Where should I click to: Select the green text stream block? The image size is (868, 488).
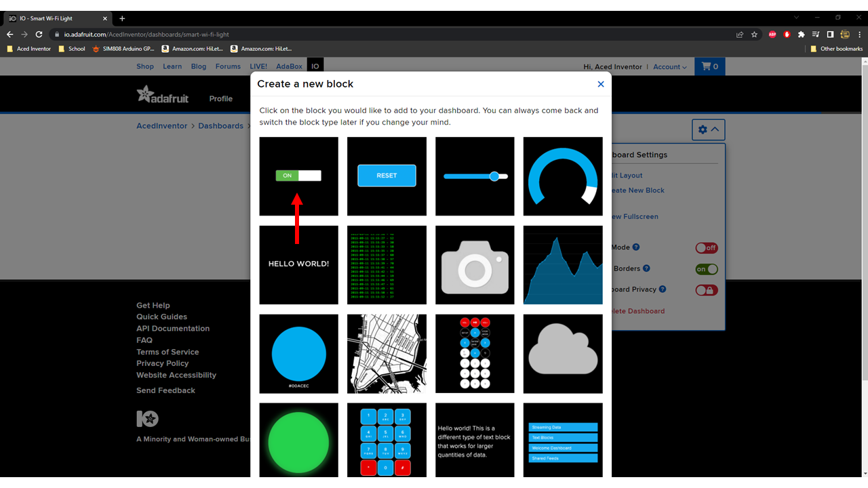[x=387, y=265]
